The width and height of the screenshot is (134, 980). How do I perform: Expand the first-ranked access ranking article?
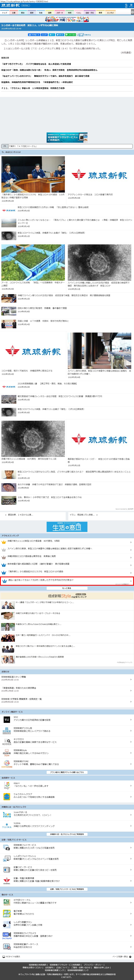[67, 541]
